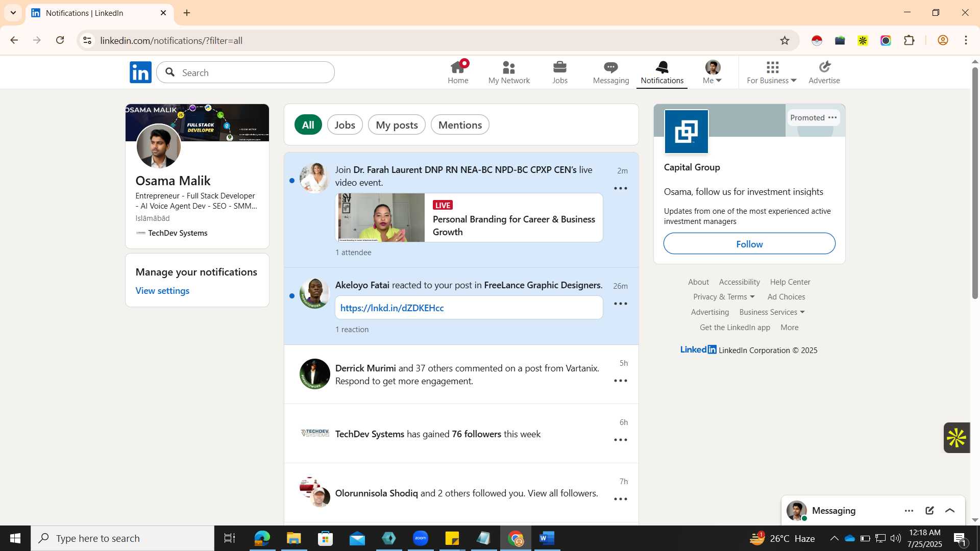Open Derrick Murimi's avatar
The image size is (980, 551).
pos(314,374)
